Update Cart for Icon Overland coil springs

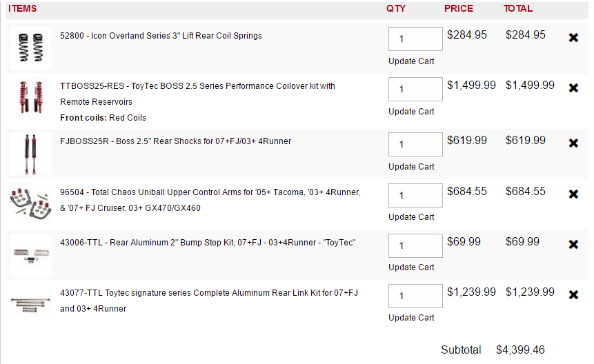(411, 61)
